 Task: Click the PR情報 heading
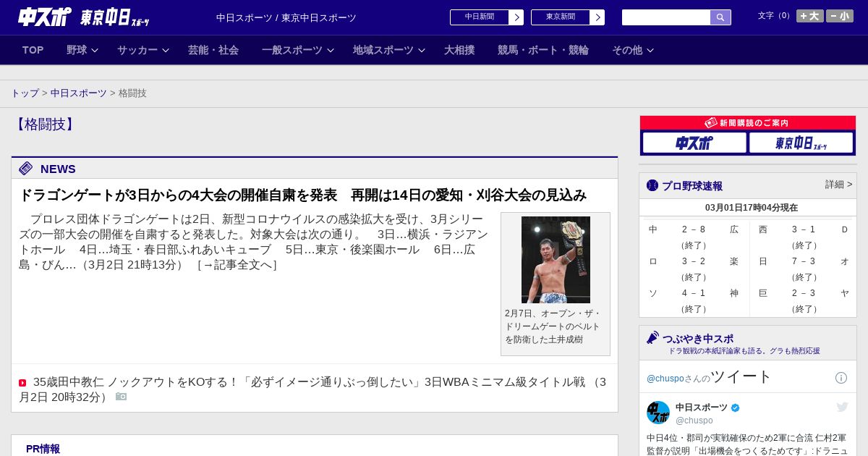point(43,449)
